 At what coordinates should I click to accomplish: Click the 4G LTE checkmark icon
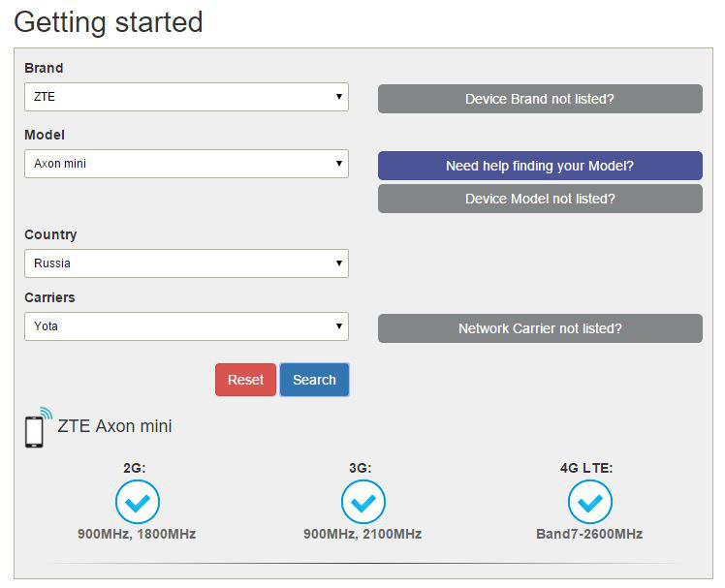pyautogui.click(x=589, y=502)
